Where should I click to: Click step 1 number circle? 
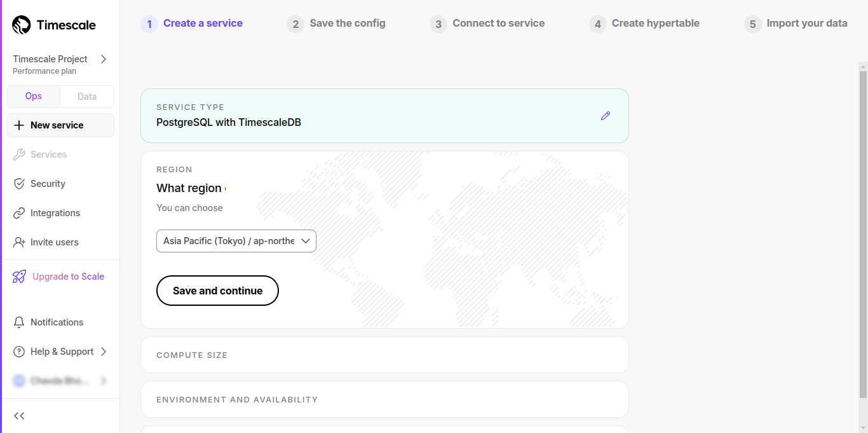pyautogui.click(x=149, y=24)
